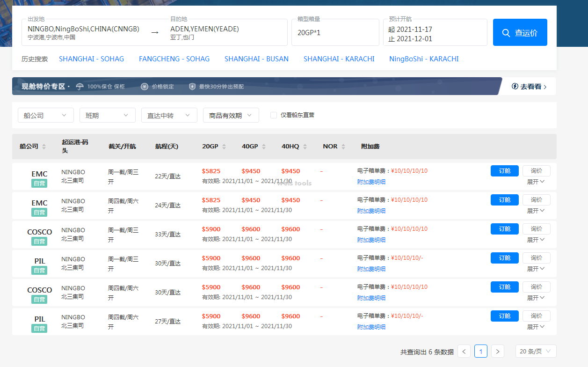Open 去看看 link in special price banner

529,87
